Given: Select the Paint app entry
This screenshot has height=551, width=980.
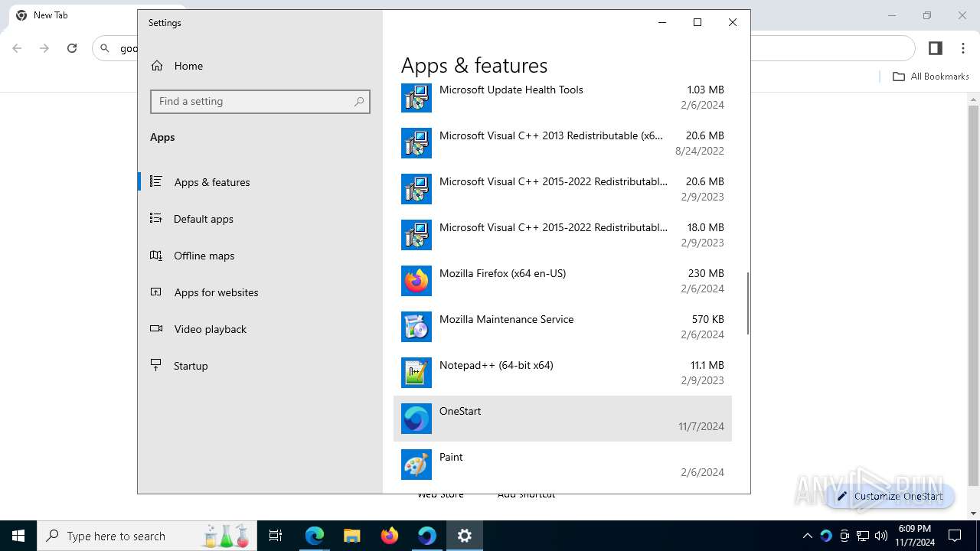Looking at the screenshot, I should tap(563, 465).
